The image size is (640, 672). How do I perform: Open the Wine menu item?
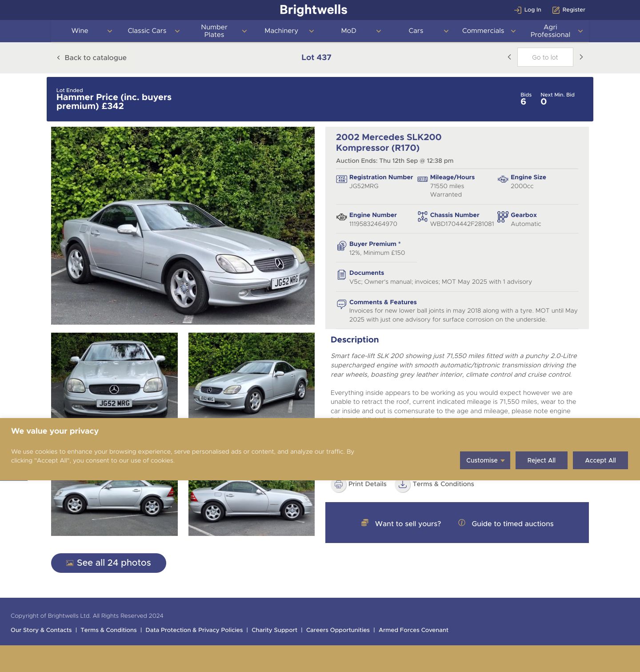[x=80, y=31]
